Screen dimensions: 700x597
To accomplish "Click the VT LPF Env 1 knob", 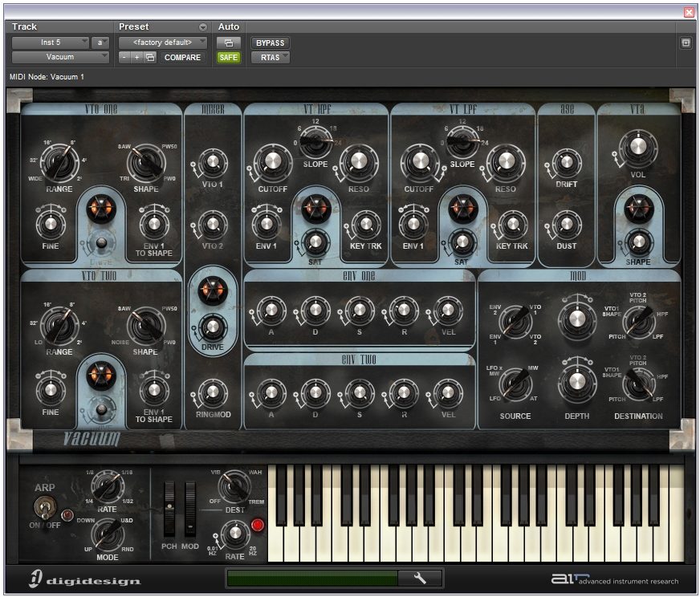I will (413, 224).
